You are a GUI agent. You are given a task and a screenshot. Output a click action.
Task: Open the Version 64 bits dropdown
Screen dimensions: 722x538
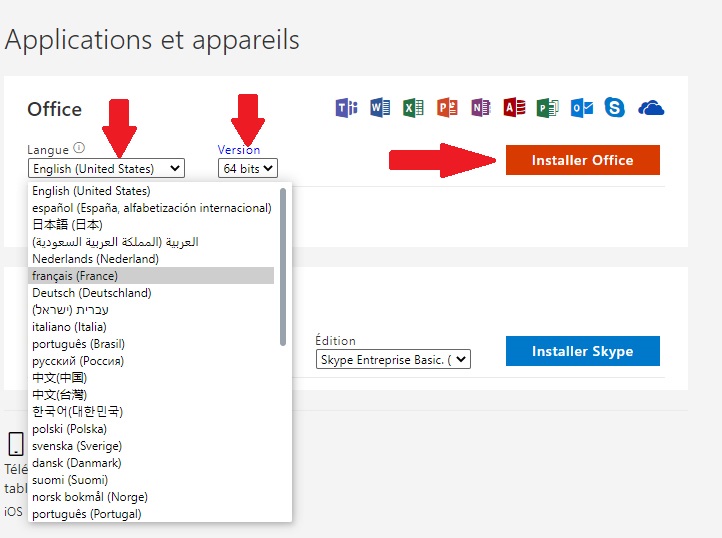click(x=248, y=168)
